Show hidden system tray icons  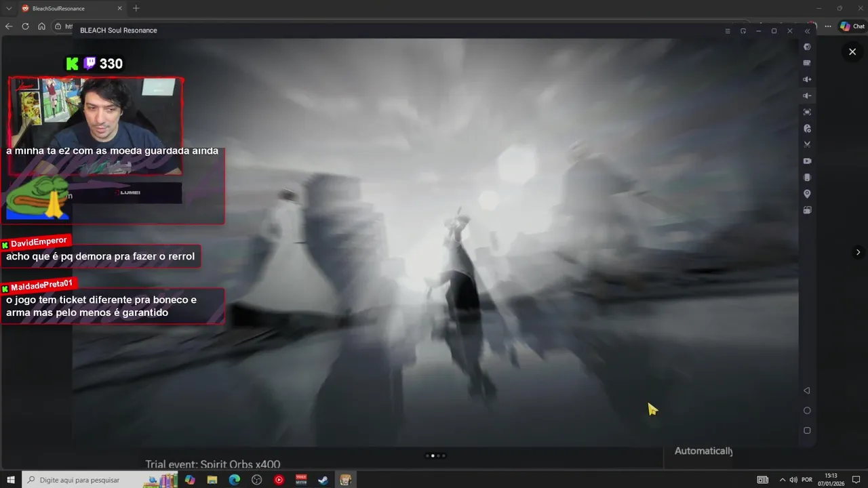[x=783, y=480]
